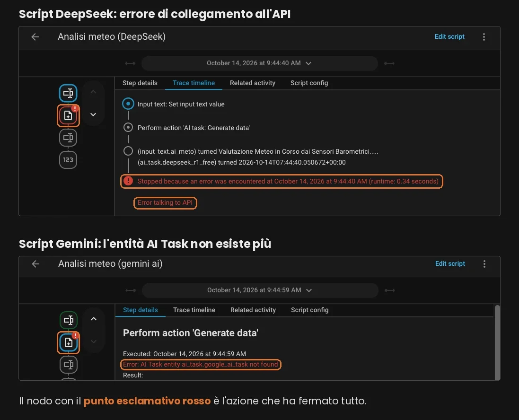Click the red error icon on Stopped message

click(128, 181)
